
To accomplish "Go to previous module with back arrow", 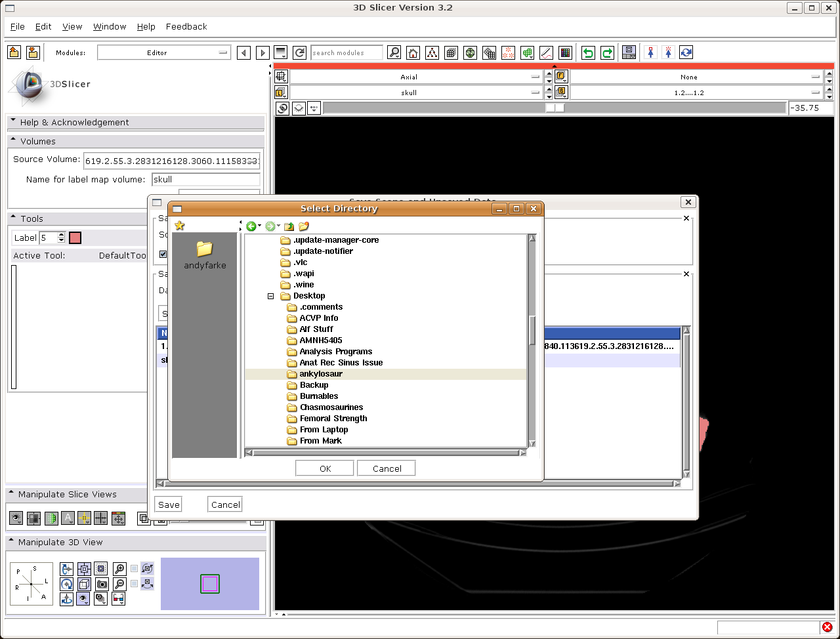I will click(243, 52).
